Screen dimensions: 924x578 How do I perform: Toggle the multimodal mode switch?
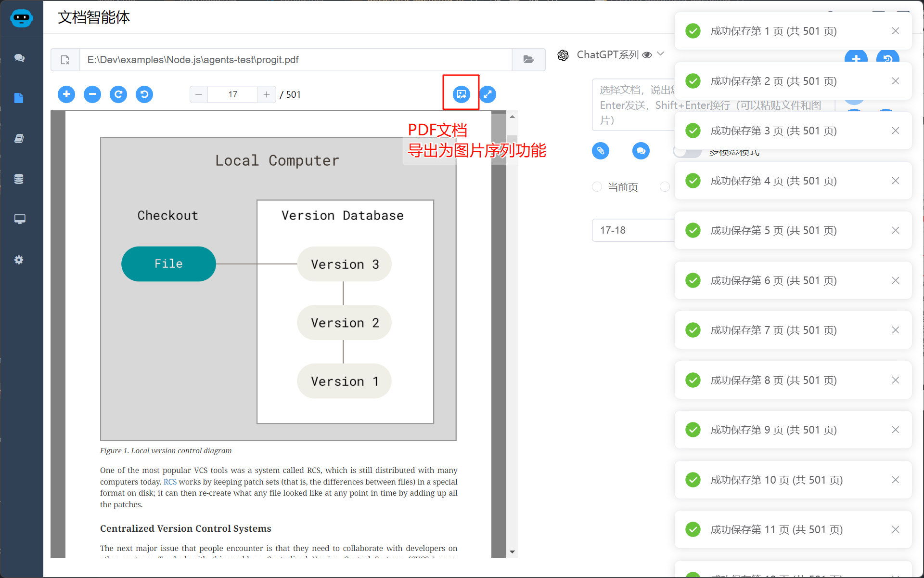click(687, 152)
